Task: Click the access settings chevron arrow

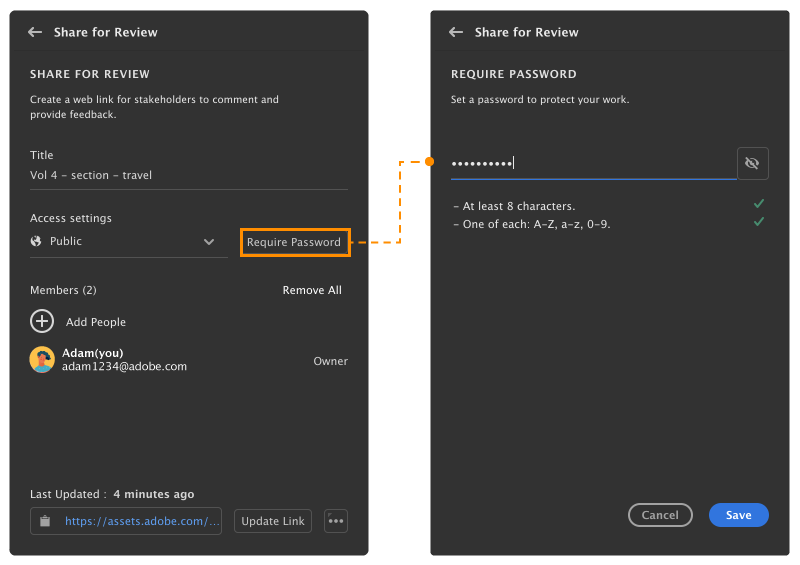Action: click(209, 242)
